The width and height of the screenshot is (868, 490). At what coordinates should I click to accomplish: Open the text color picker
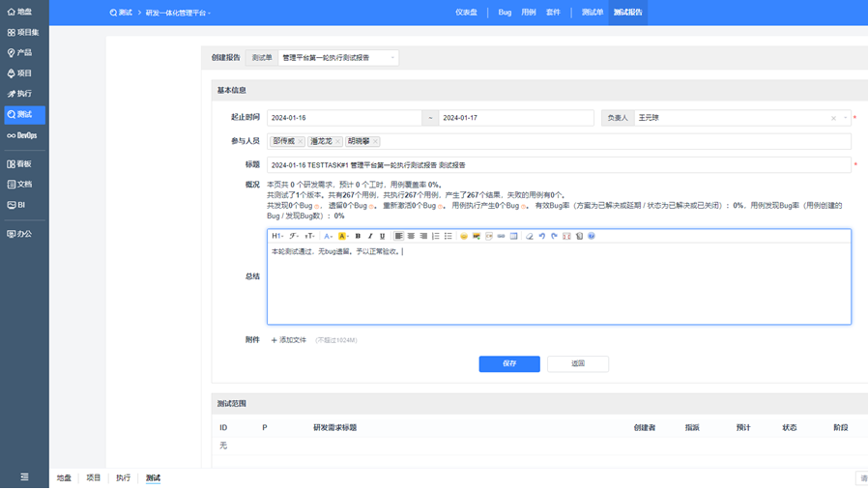coord(329,236)
